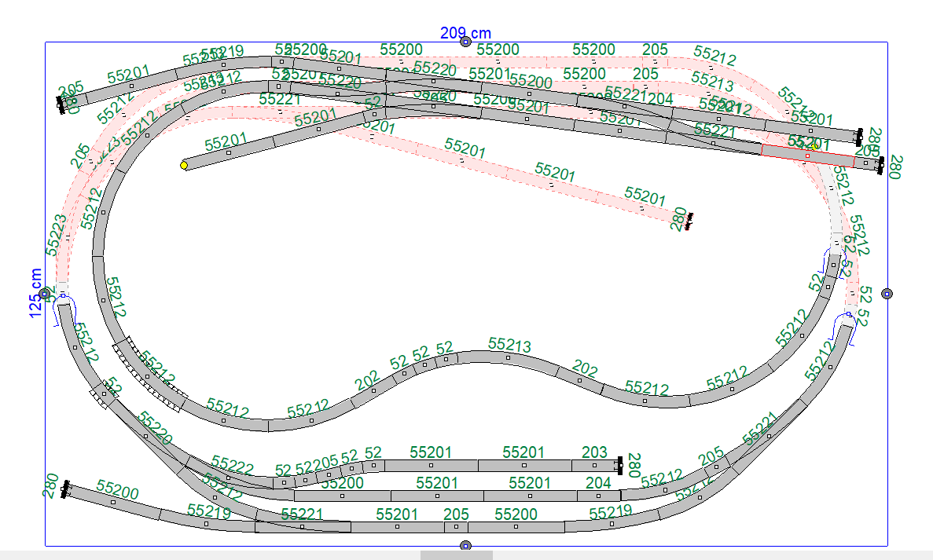The width and height of the screenshot is (933, 560).
Task: Select the 55213 curve in the S-bend
Action: tap(508, 357)
